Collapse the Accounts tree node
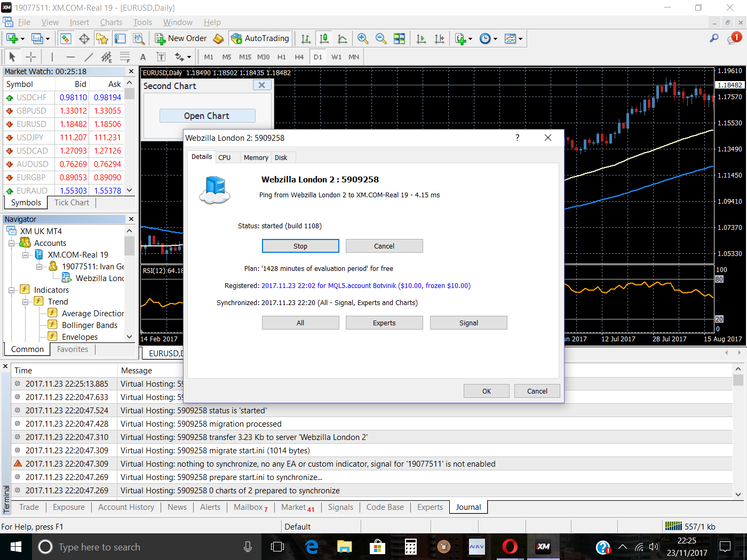This screenshot has width=747, height=560. 12,243
